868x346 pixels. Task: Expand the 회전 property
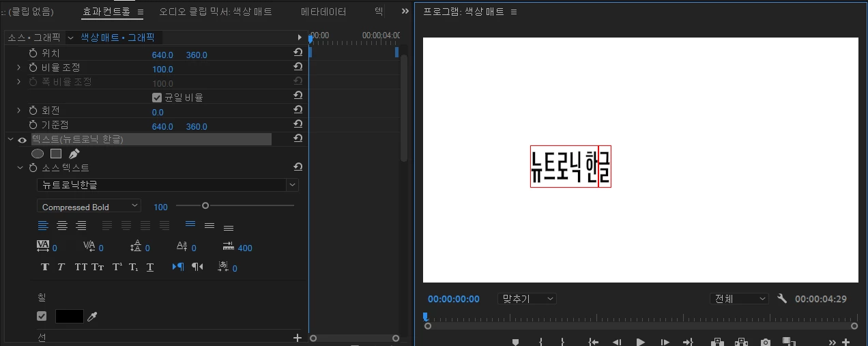[x=19, y=111]
